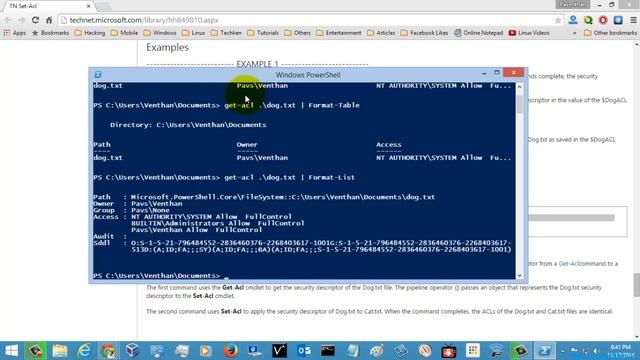
Task: Reload the page in Chrome
Action: tap(36, 20)
